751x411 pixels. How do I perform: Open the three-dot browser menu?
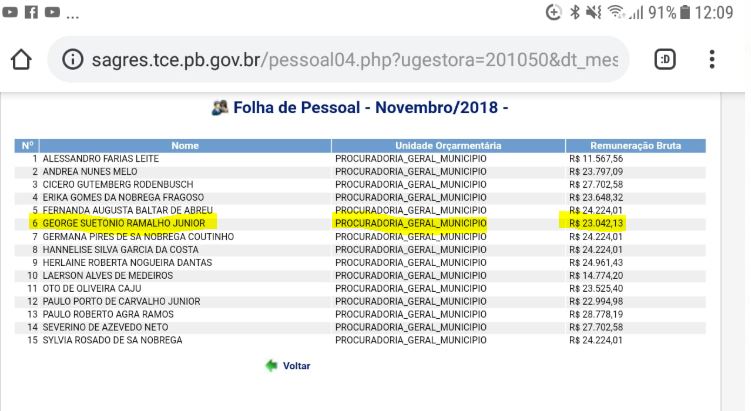712,59
